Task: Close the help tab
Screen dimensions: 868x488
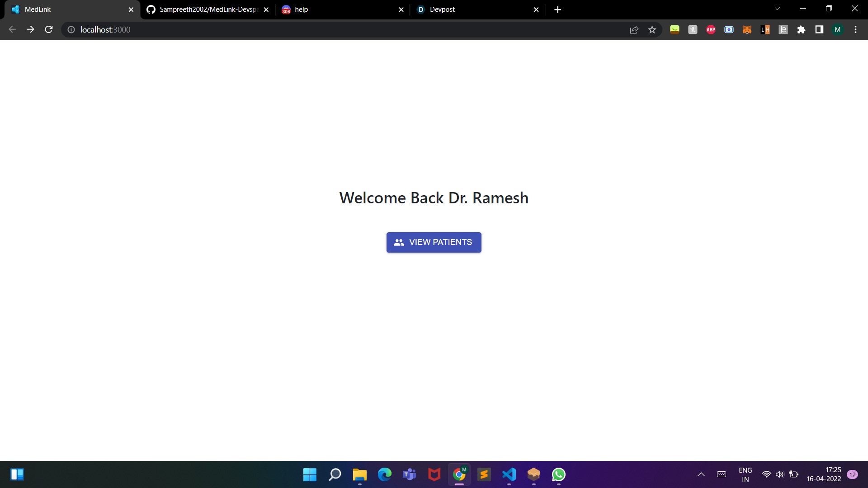Action: [401, 9]
